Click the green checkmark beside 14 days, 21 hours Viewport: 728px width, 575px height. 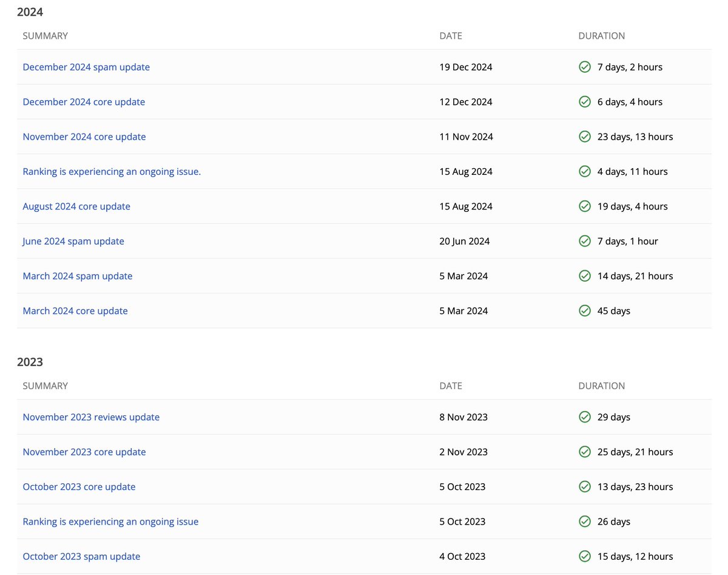tap(585, 276)
